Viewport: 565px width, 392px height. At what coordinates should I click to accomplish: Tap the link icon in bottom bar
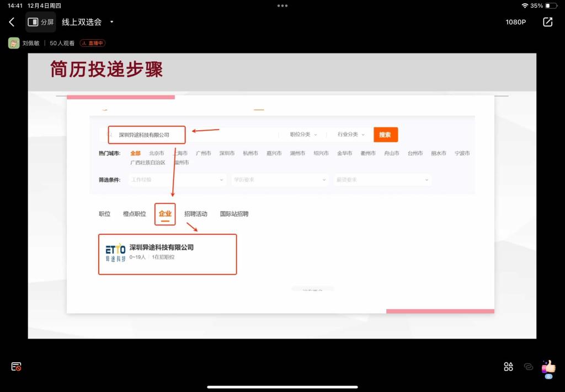point(528,367)
